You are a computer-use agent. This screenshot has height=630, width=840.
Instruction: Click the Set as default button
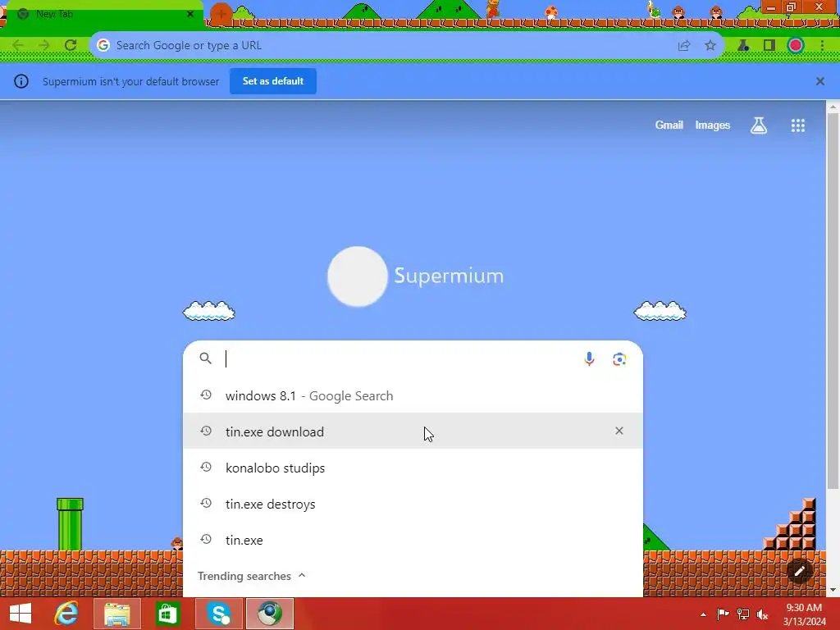pos(273,81)
